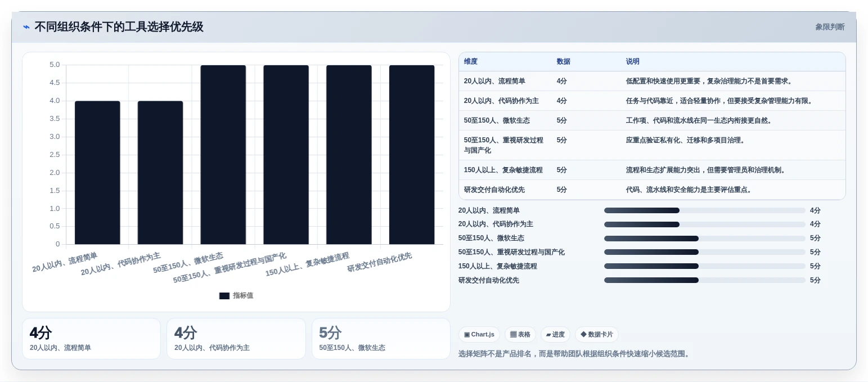Open the 4分 card for 20人以内、流程简单

91,339
